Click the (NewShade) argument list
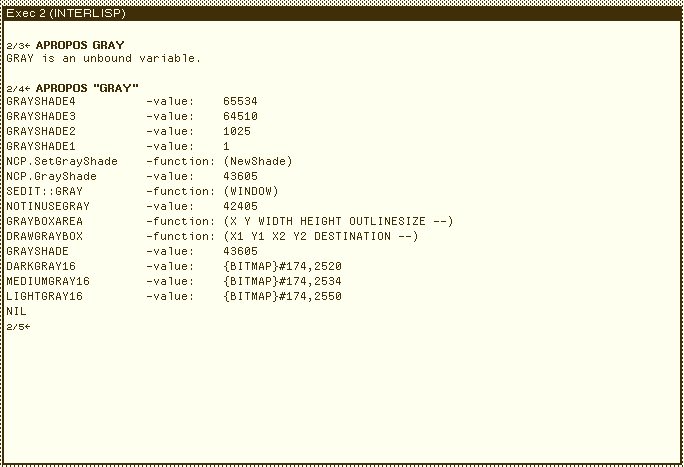684x467 pixels. 258,161
